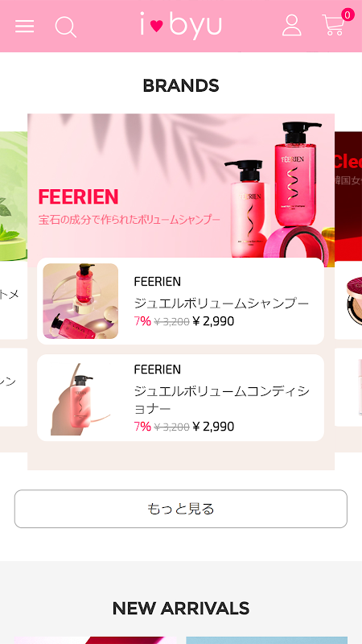Select the Jewel Volume Shampoo thumbnail
This screenshot has height=644, width=362.
point(80,301)
